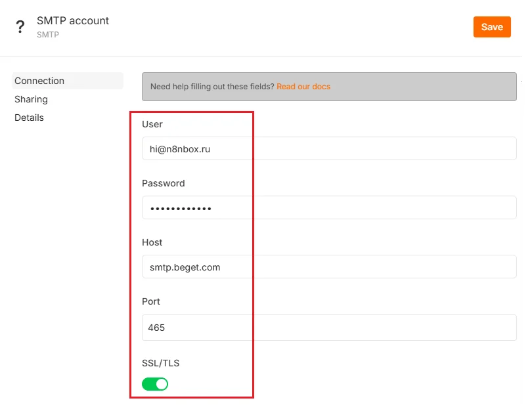Open the Connection tab

(x=68, y=81)
